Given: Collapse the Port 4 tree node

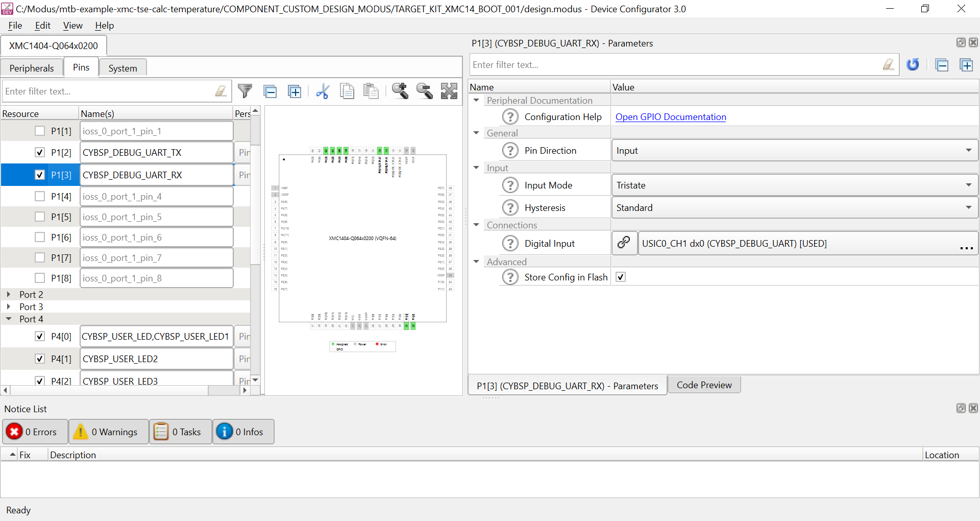Looking at the screenshot, I should point(9,319).
